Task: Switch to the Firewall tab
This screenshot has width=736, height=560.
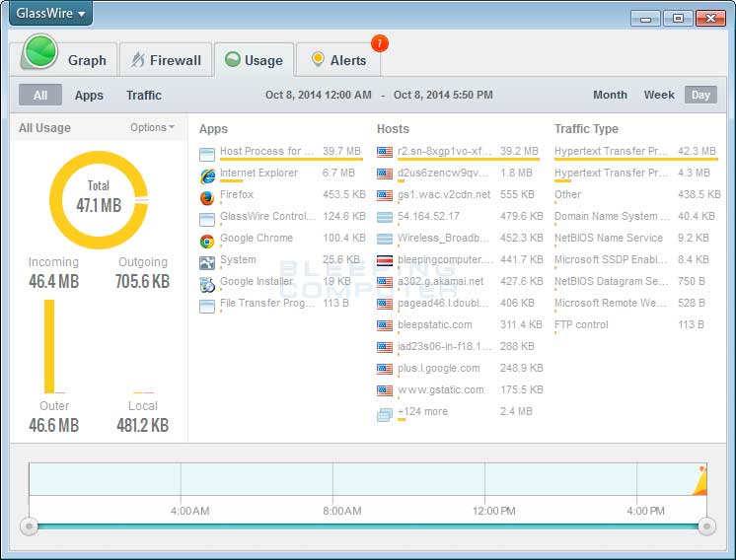Action: coord(166,60)
